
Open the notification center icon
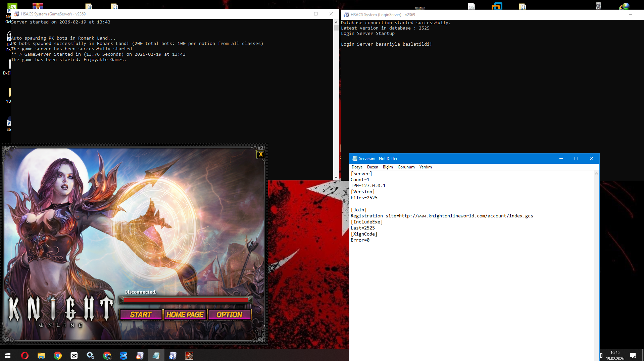pyautogui.click(x=633, y=355)
